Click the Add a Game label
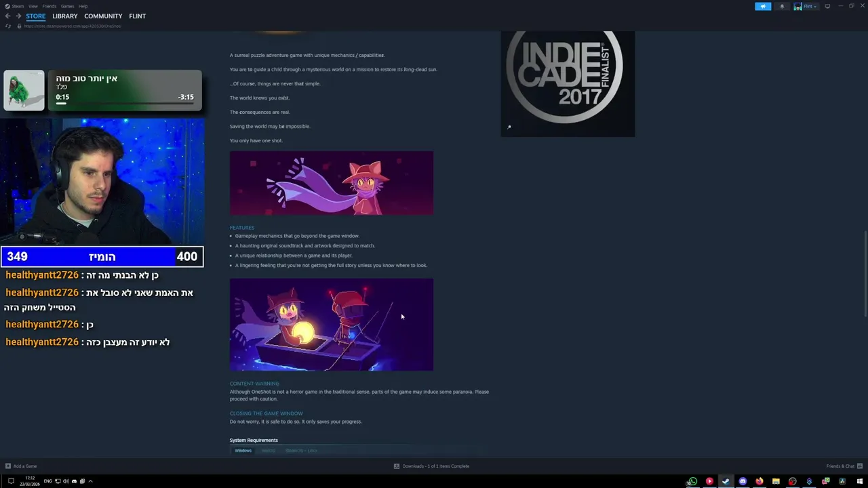Image resolution: width=868 pixels, height=488 pixels. coord(25,466)
